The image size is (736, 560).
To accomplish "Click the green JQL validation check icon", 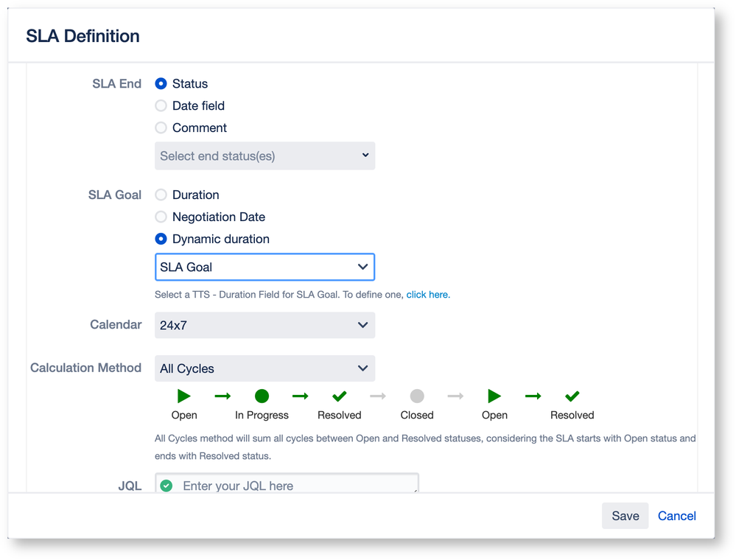I will coord(167,486).
